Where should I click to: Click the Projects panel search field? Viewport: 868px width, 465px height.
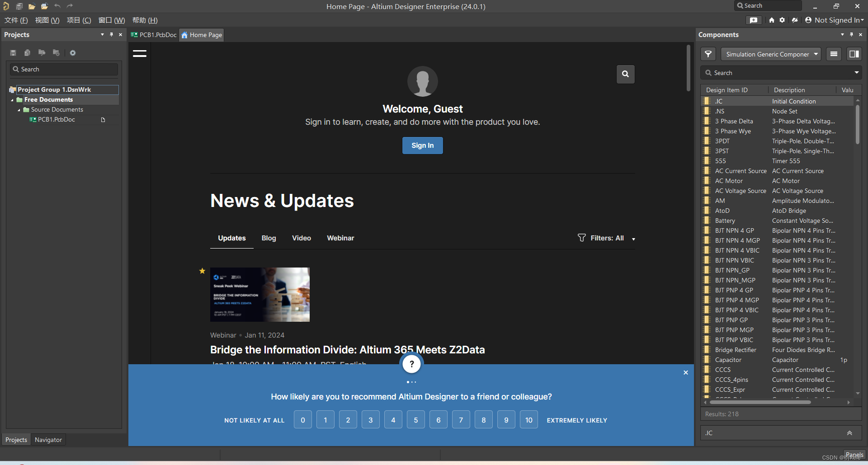pos(64,69)
